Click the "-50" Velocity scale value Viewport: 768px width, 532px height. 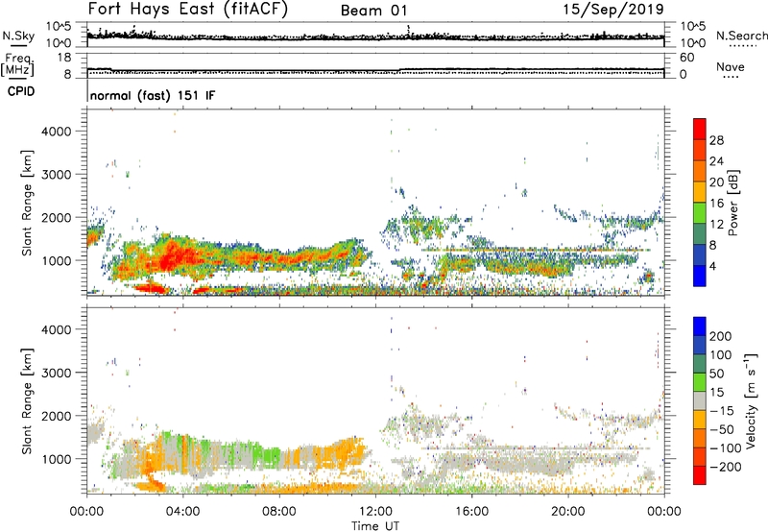[x=722, y=429]
